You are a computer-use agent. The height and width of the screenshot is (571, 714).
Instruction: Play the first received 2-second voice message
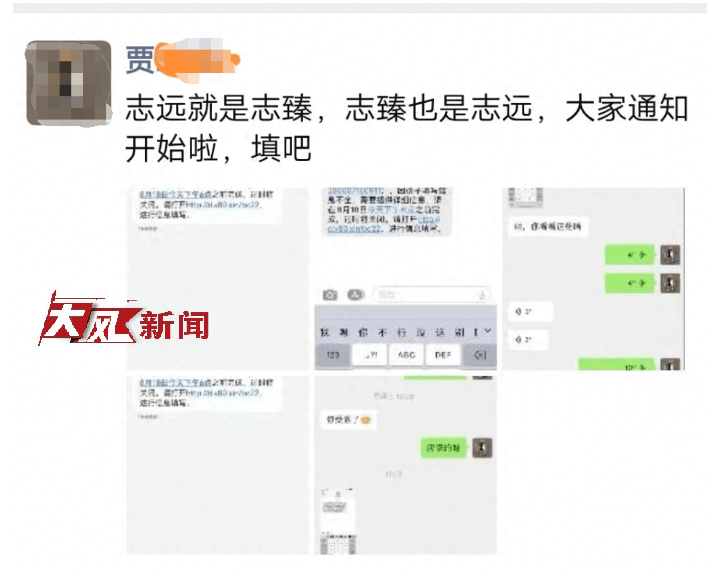click(x=530, y=311)
